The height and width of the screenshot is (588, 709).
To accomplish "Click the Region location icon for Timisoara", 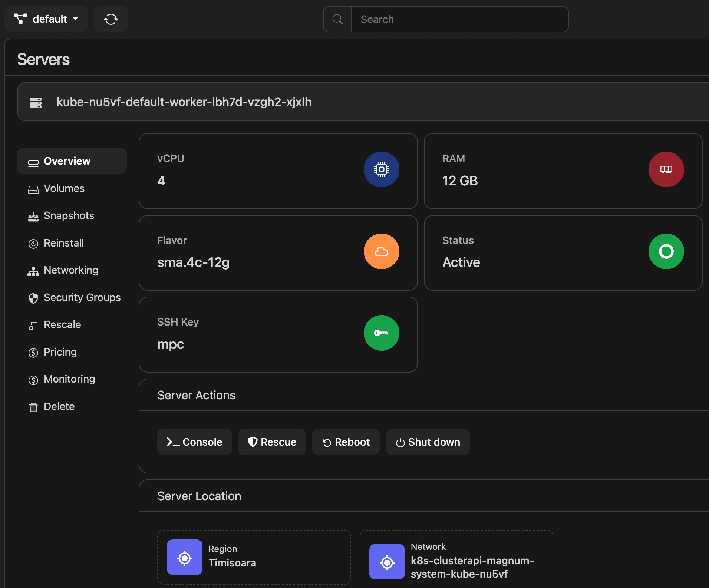I will click(185, 557).
